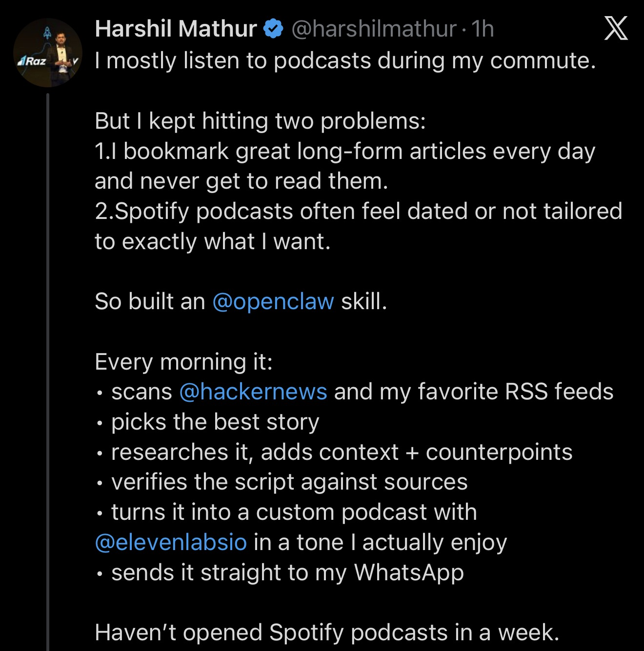Follow the @openclaw mention
Screen dimensions: 644x651
pos(273,301)
